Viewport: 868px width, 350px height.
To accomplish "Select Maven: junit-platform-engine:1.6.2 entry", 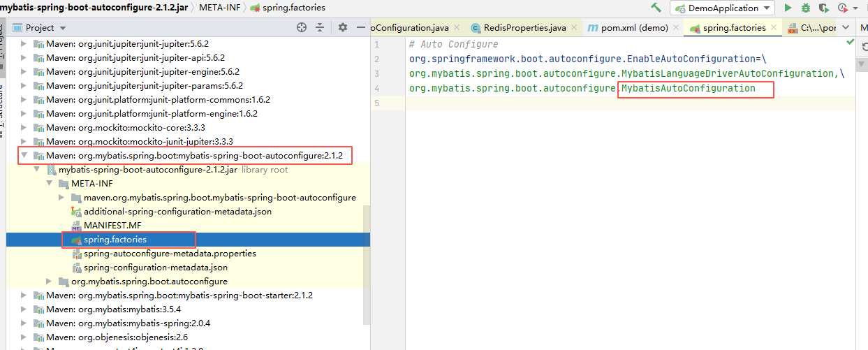I will pyautogui.click(x=152, y=114).
